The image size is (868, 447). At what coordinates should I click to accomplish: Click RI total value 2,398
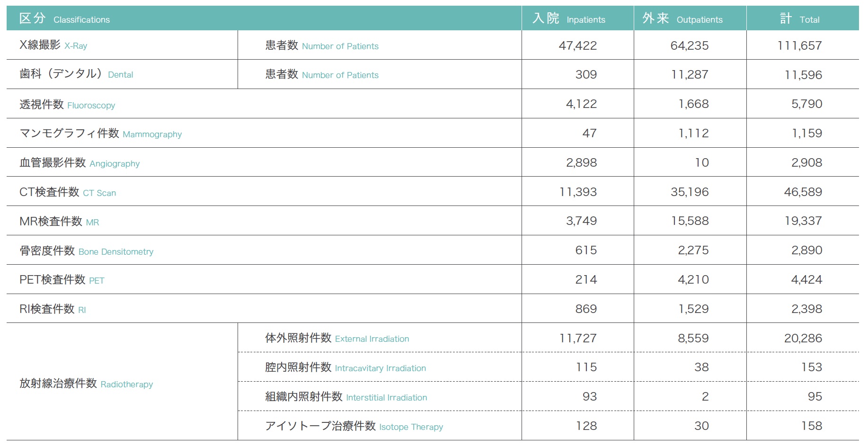pos(807,309)
